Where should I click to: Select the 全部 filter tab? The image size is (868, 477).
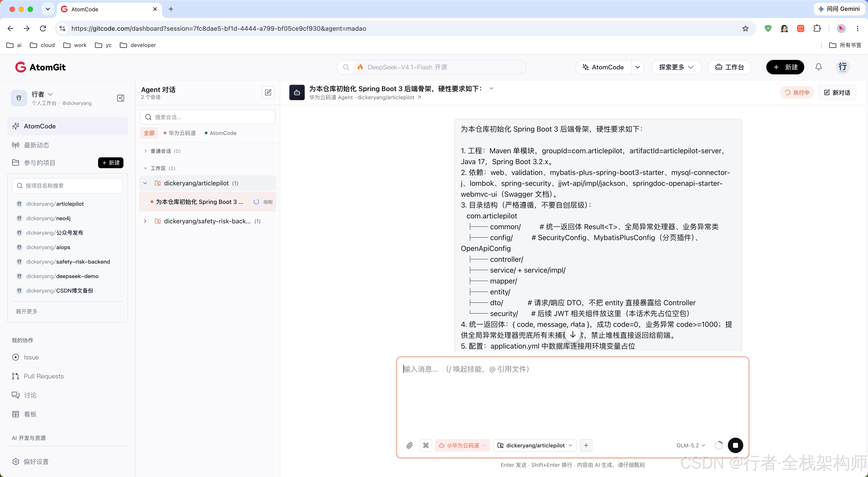[149, 133]
